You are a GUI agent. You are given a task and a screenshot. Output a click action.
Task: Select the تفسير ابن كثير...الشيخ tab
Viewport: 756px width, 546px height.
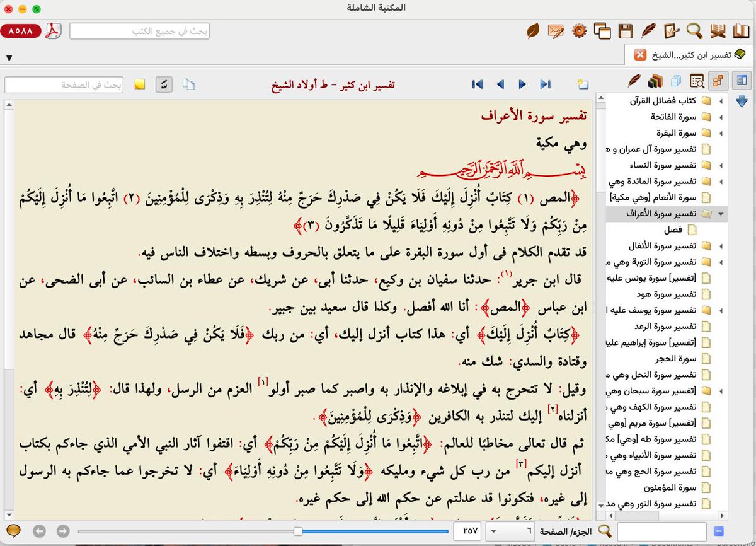(689, 55)
